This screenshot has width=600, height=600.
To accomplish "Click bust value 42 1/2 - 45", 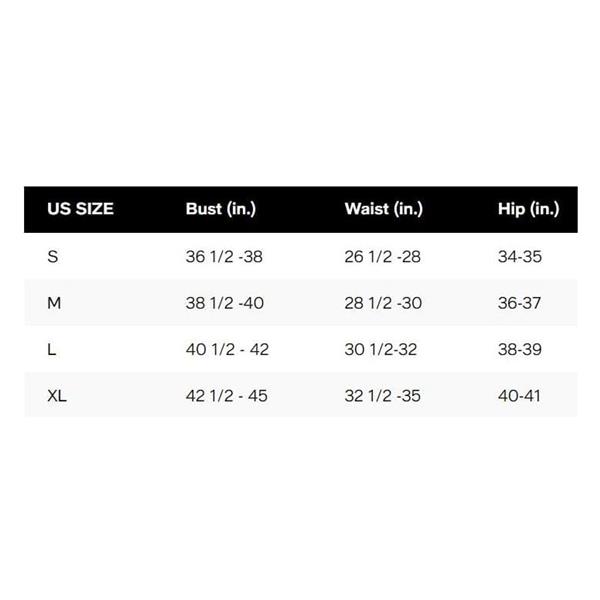I will pyautogui.click(x=227, y=396).
